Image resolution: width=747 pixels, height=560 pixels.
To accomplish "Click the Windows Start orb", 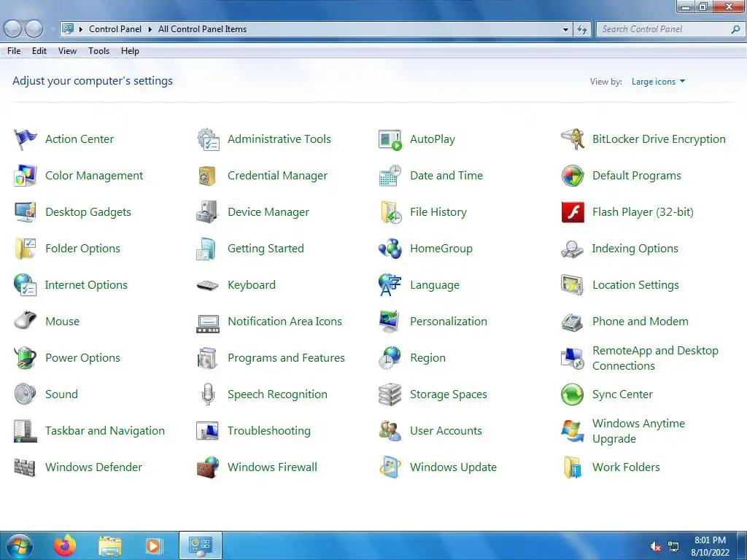I will pos(19,545).
